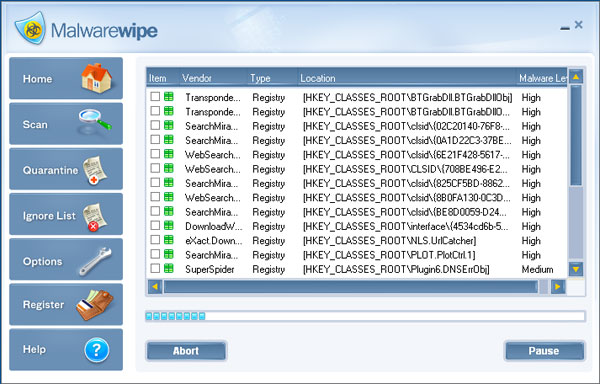
Task: Open the Ignore List section
Action: point(66,214)
